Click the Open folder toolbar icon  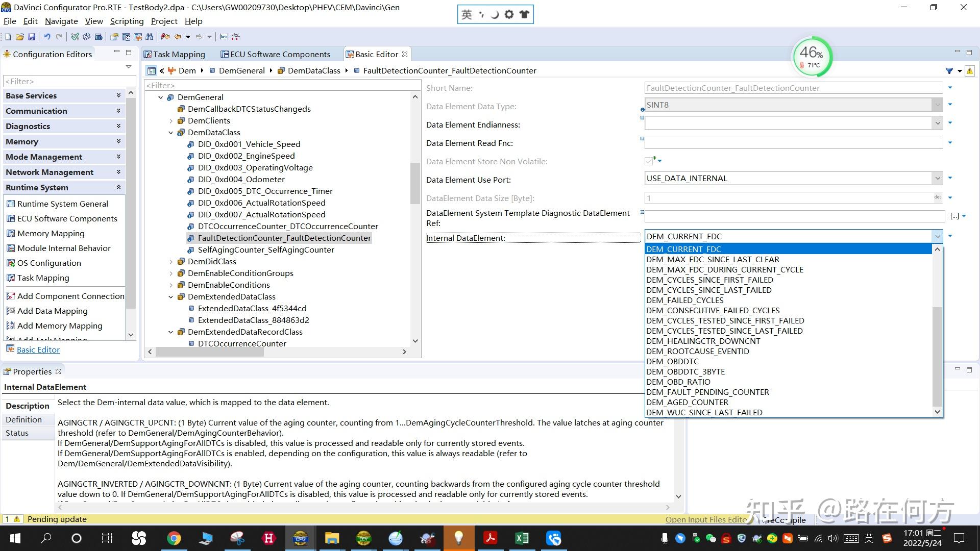(20, 37)
